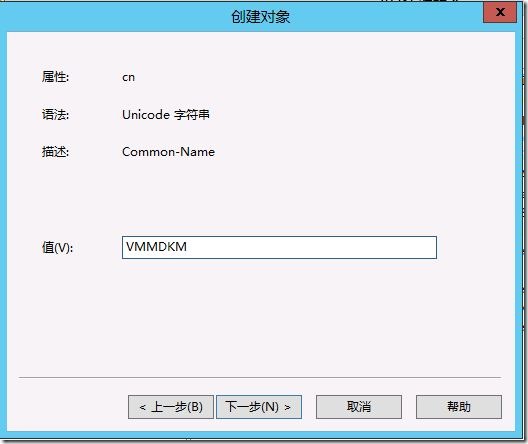Close the 创建对象 dialog window
Screen dimensions: 528x444
click(x=500, y=12)
